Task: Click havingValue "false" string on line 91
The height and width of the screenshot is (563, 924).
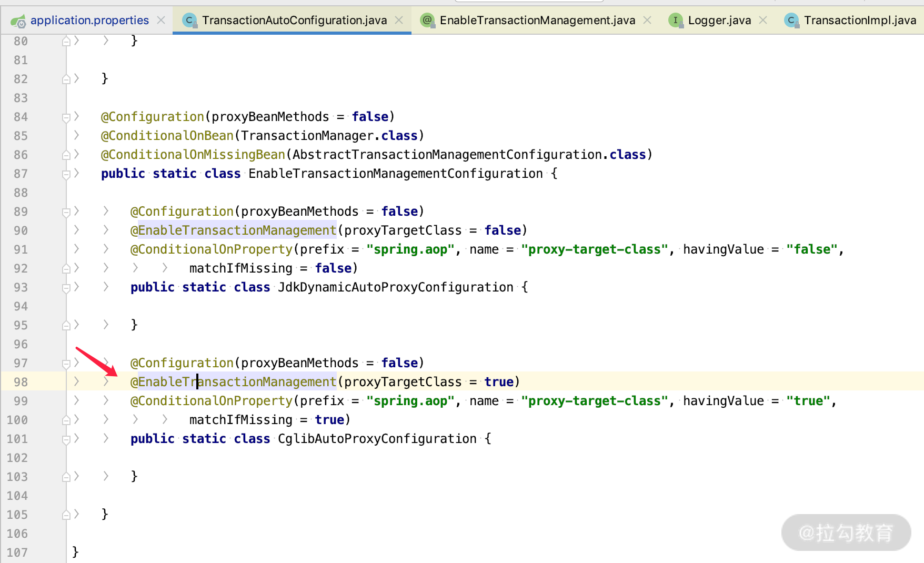Action: tap(811, 249)
